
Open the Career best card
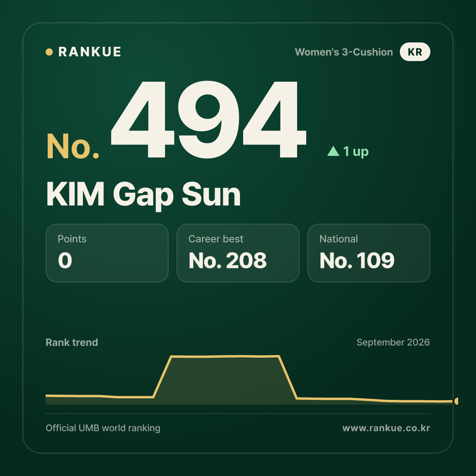click(238, 253)
